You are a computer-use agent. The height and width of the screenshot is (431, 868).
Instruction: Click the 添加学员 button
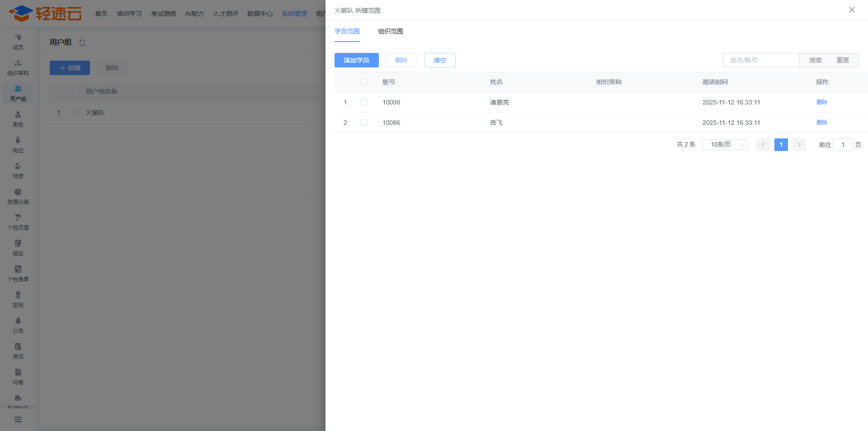coord(356,60)
